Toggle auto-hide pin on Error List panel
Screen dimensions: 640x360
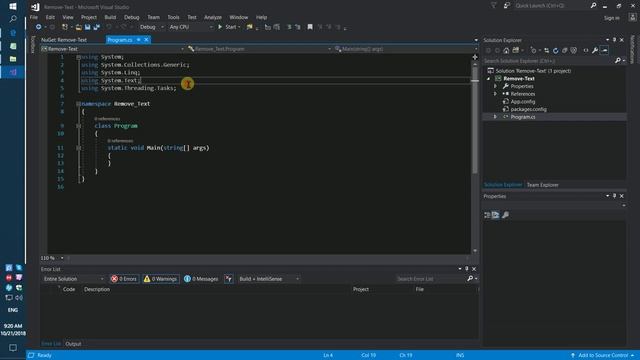[467, 269]
